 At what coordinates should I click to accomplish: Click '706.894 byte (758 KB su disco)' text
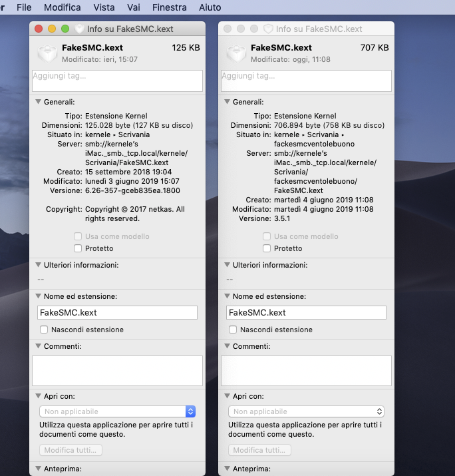pos(329,125)
